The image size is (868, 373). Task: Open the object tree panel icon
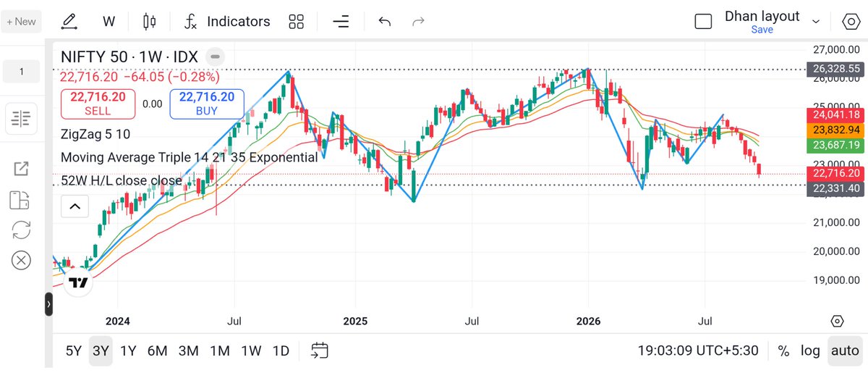pyautogui.click(x=21, y=117)
